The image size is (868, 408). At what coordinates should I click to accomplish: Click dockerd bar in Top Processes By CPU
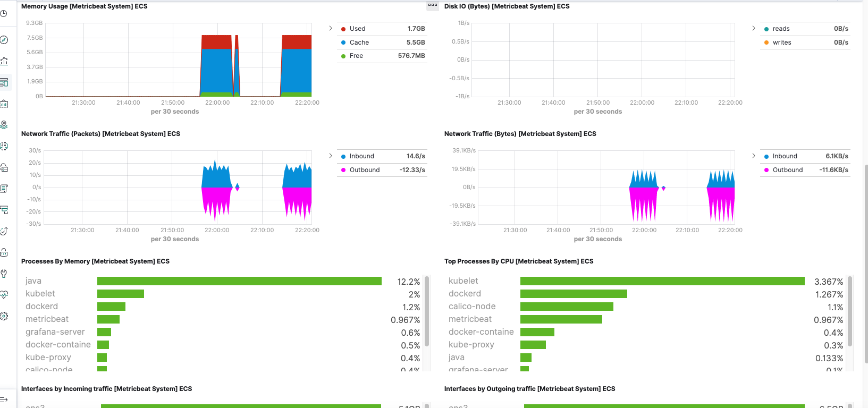(574, 294)
